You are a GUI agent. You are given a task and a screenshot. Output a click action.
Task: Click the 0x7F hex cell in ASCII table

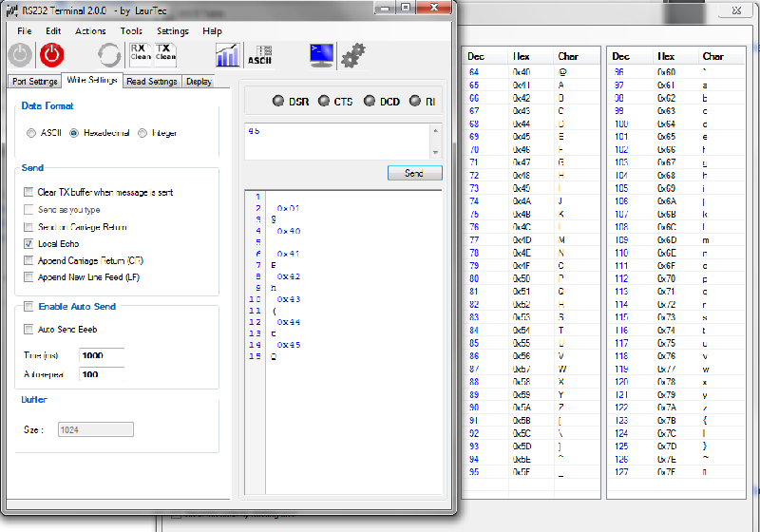667,472
